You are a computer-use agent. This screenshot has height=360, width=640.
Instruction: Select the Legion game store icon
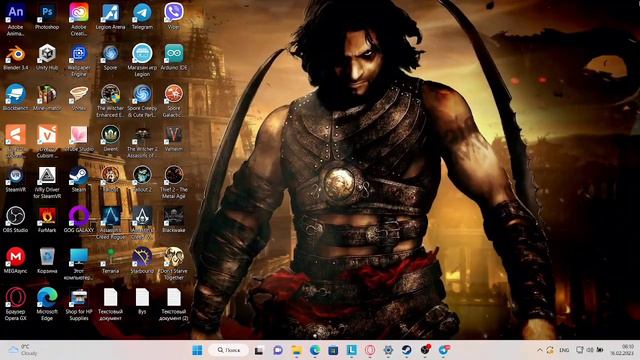tap(142, 60)
